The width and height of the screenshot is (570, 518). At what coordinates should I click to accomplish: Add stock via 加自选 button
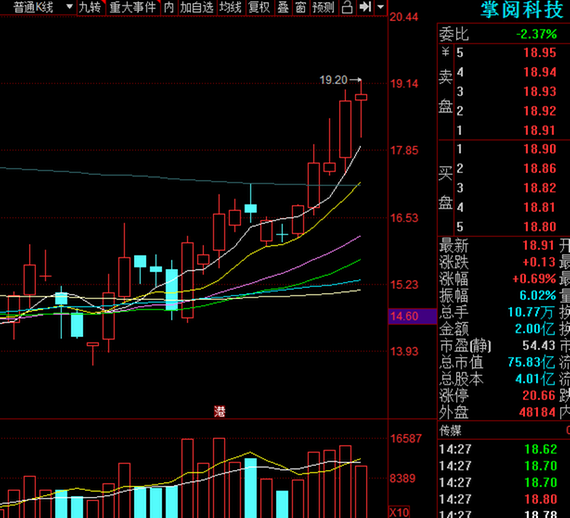[197, 7]
